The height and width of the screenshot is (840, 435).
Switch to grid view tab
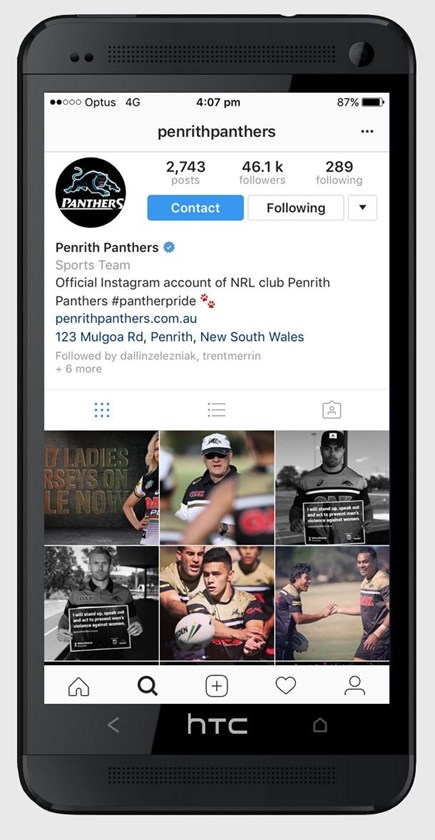pos(102,410)
